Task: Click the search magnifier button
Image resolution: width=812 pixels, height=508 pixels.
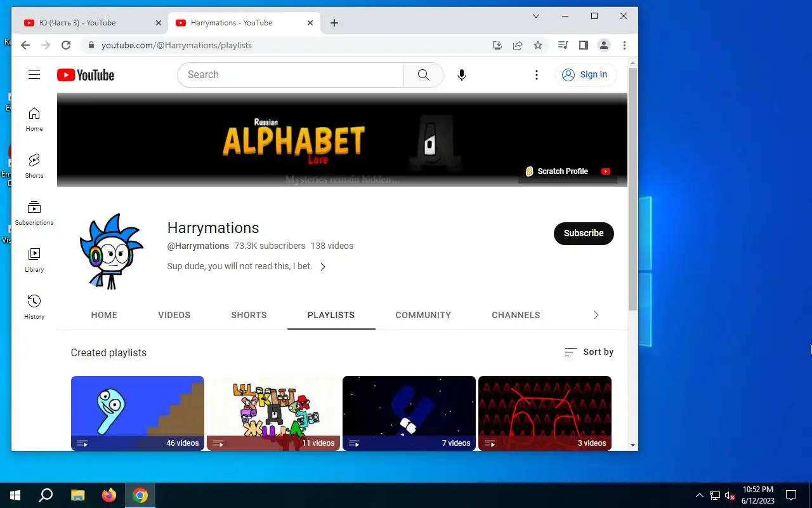Action: (x=423, y=75)
